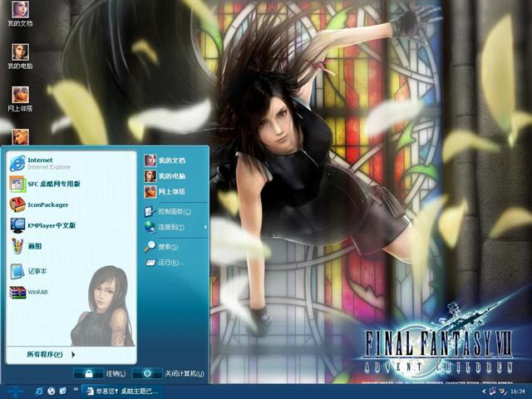The width and height of the screenshot is (532, 399).
Task: Click second quick launch globe icon
Action: pyautogui.click(x=52, y=392)
